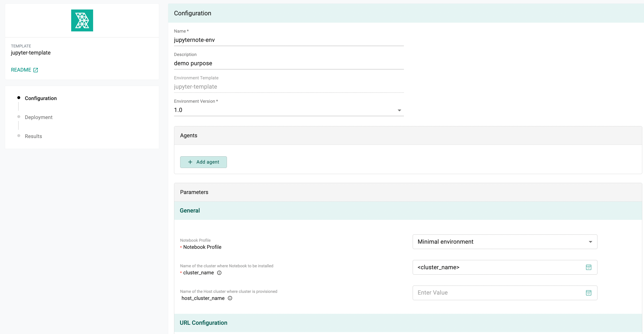The height and width of the screenshot is (334, 644).
Task: Click the info icon beside cluster_name
Action: [219, 273]
